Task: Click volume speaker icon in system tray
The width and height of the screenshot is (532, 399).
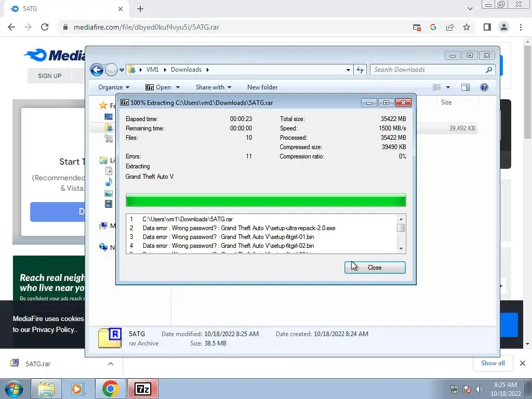Action: coord(479,389)
